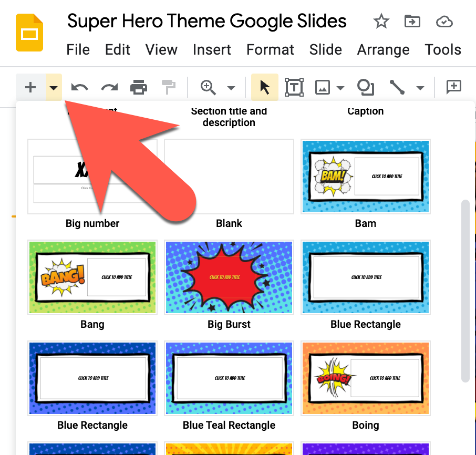Choose the Big Burst slide layout
Viewport: 476px width, 455px height.
coord(229,277)
